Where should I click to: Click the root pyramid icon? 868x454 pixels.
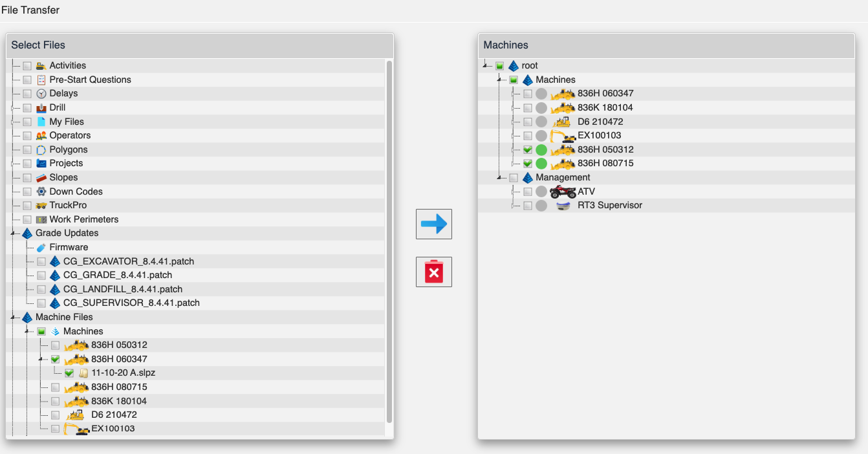tap(514, 65)
